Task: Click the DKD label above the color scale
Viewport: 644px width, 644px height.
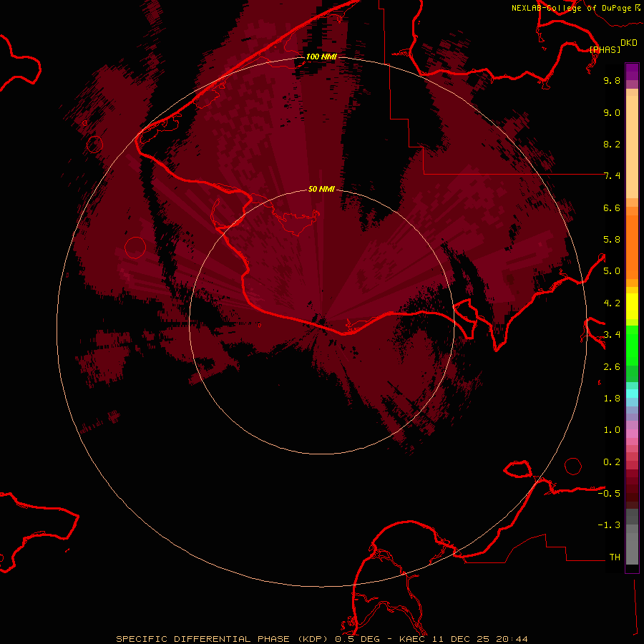Action: click(629, 43)
